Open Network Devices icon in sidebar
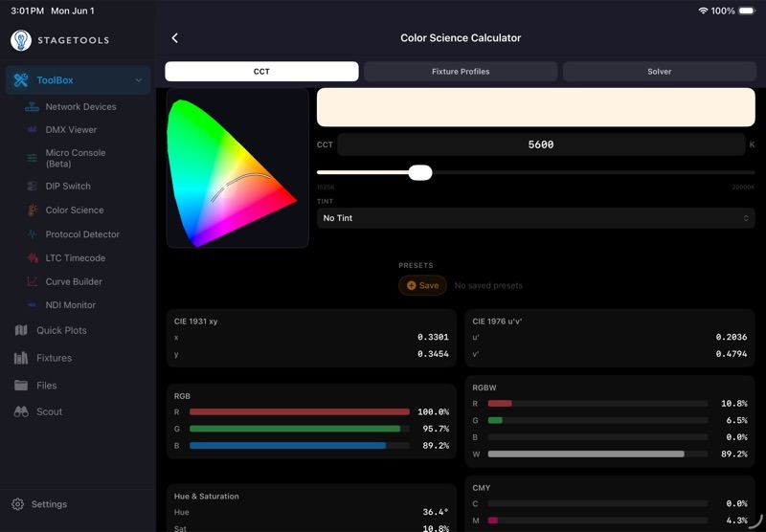The height and width of the screenshot is (532, 766). coord(33,107)
